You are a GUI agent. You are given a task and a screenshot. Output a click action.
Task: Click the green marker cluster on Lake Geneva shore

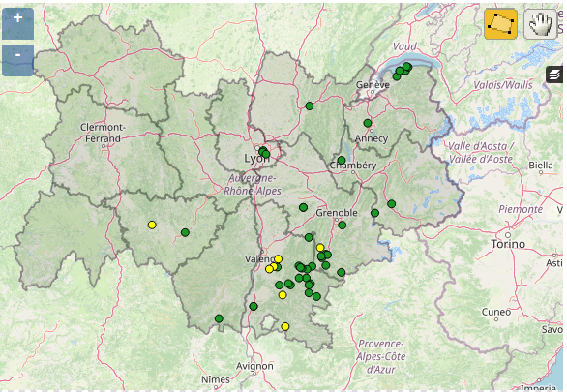point(402,71)
